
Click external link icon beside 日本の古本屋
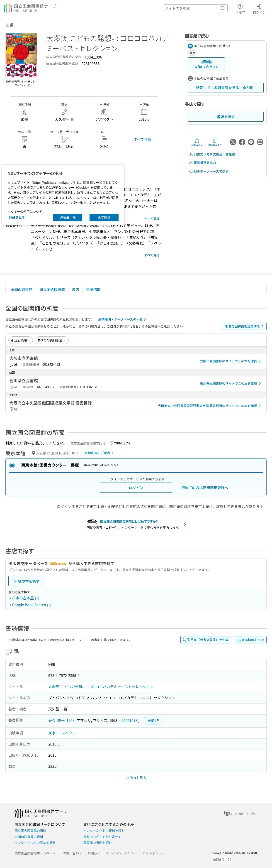tap(37, 598)
